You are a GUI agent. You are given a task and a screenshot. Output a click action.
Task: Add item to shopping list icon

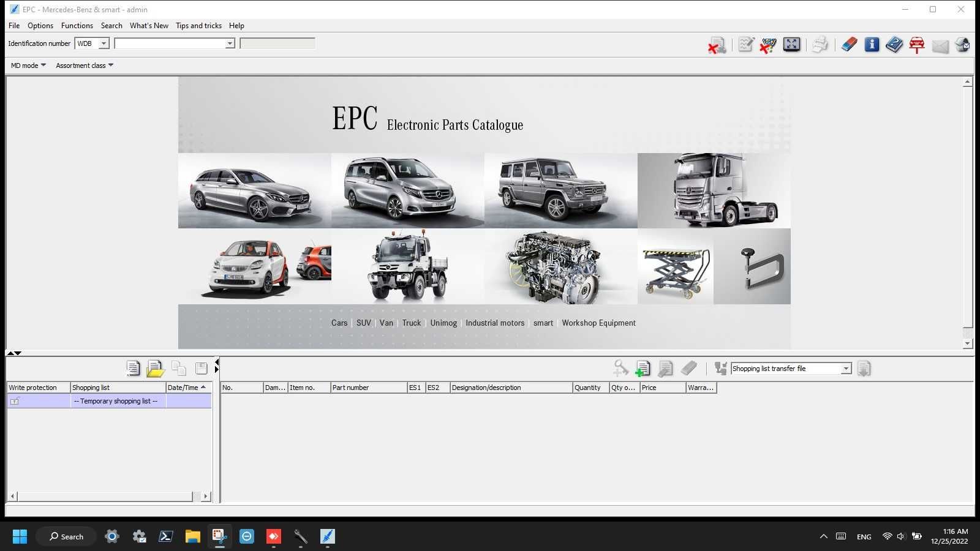click(x=643, y=368)
